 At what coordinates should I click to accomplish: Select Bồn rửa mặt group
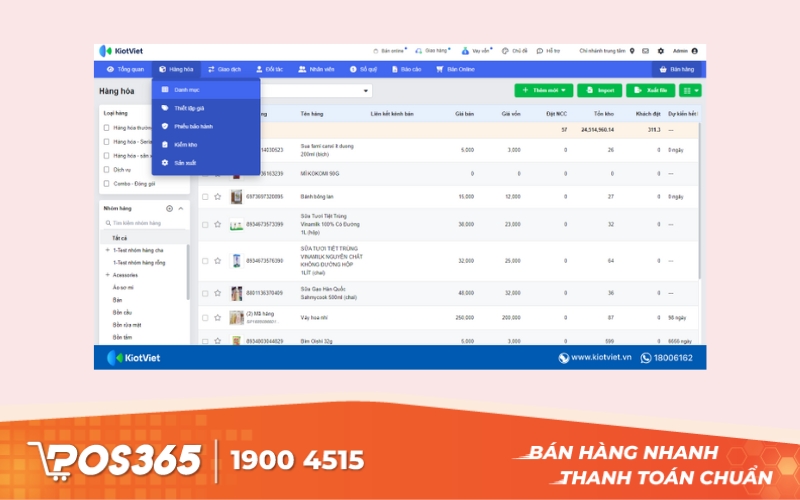coord(127,325)
